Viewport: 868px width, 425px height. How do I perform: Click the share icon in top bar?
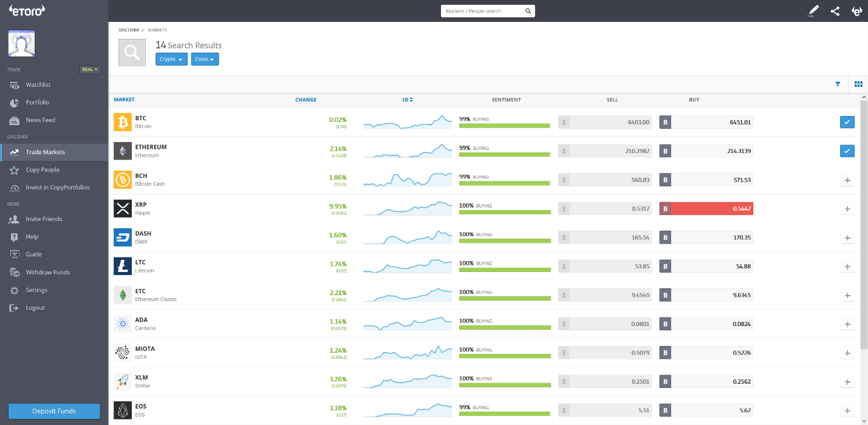coord(835,11)
